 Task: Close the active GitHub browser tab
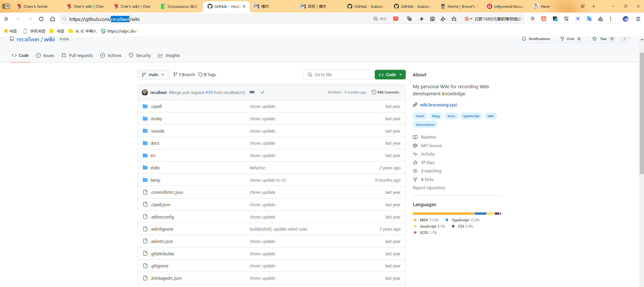point(244,6)
